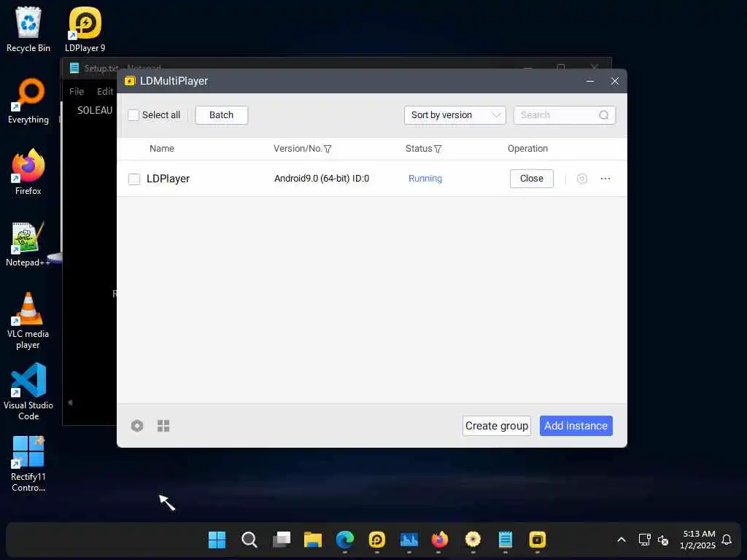
Task: Open Rectify11 Control Center shortcut
Action: pyautogui.click(x=28, y=464)
